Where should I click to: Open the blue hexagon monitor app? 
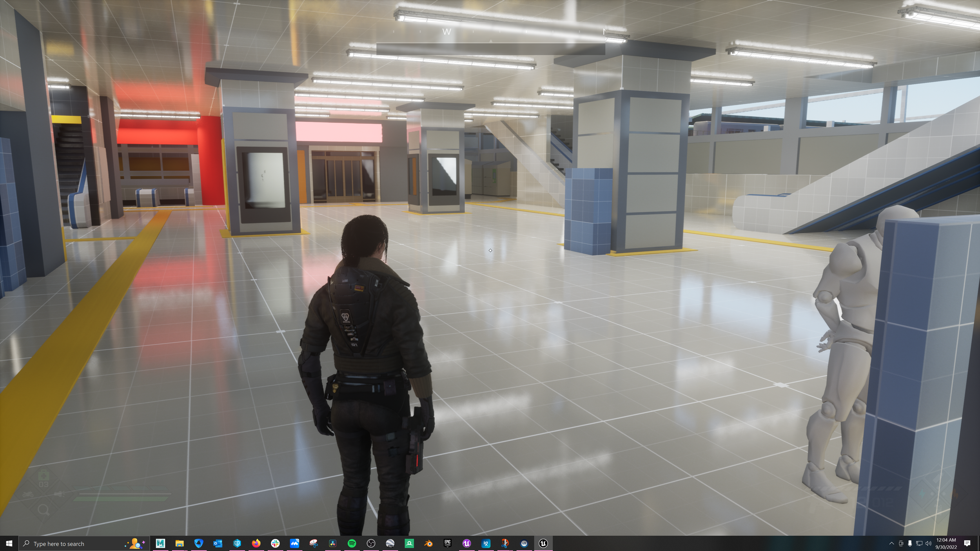pyautogui.click(x=237, y=543)
